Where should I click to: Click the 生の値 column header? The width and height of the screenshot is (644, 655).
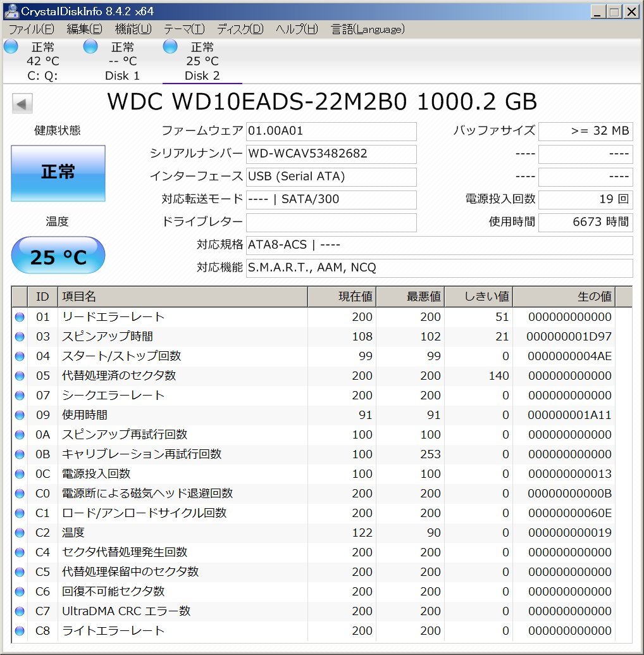tap(564, 297)
